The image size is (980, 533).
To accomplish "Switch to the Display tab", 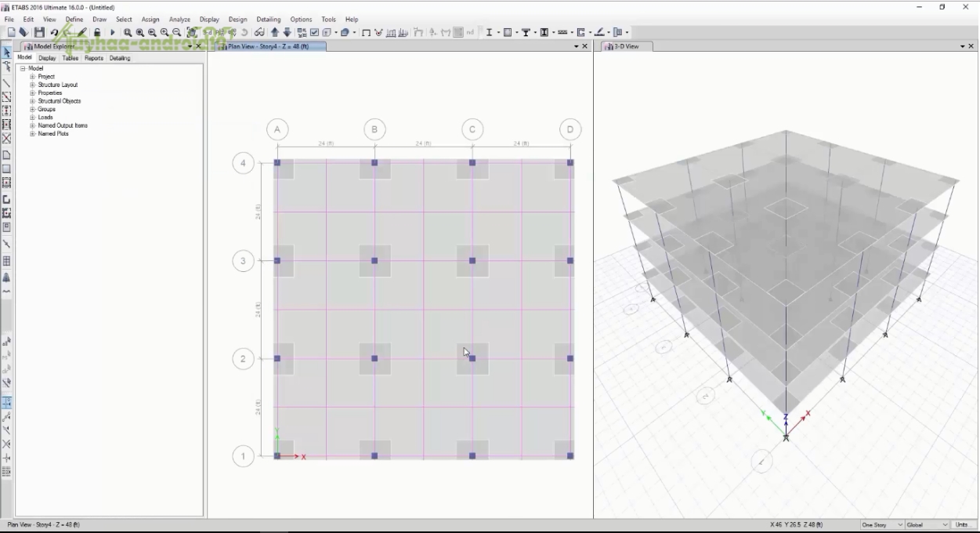I will coord(47,58).
